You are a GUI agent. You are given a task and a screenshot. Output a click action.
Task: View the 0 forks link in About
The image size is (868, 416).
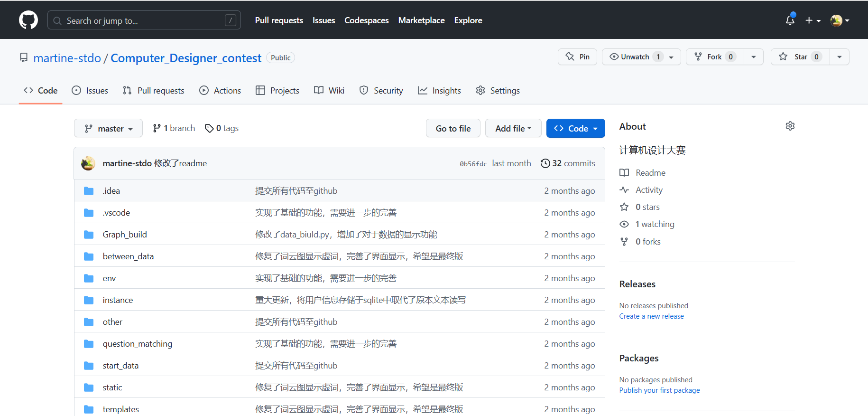pyautogui.click(x=640, y=242)
